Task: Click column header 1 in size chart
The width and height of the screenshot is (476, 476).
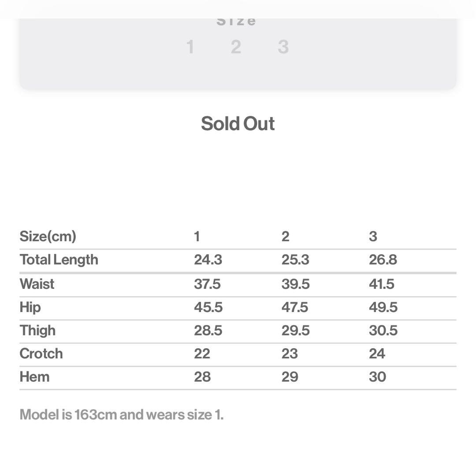Action: [197, 236]
